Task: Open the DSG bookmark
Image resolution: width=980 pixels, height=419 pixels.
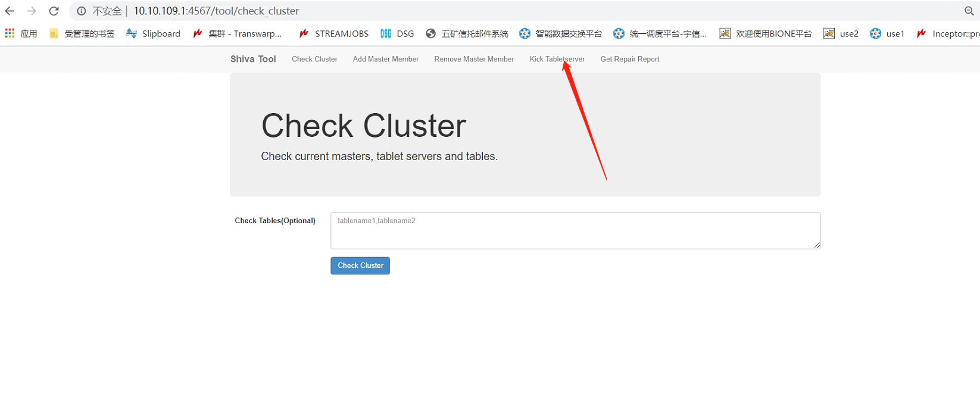Action: [397, 33]
